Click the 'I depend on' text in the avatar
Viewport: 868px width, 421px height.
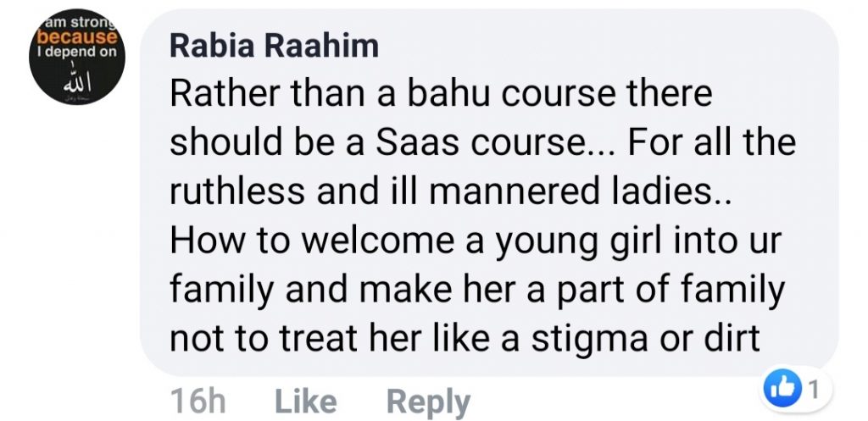(76, 53)
